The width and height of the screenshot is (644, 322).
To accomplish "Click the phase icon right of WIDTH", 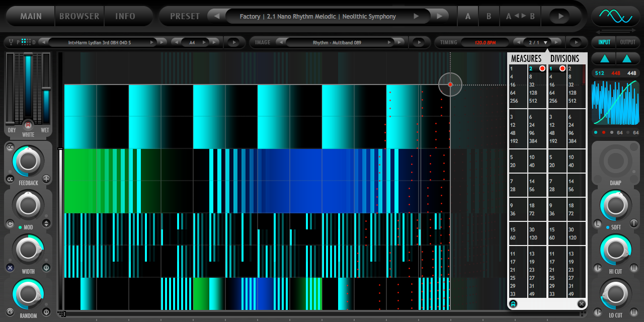I will [x=46, y=268].
